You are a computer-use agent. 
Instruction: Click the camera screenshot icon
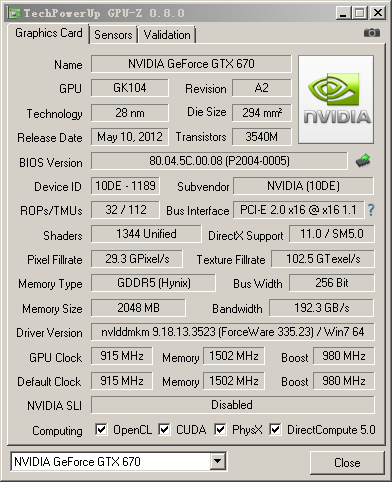tap(372, 33)
